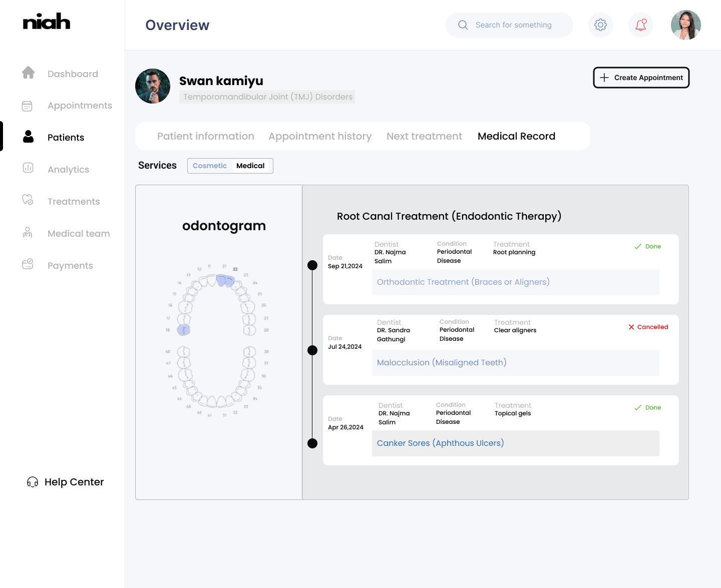721x588 pixels.
Task: Go to Dashboard in the sidebar
Action: coord(73,74)
